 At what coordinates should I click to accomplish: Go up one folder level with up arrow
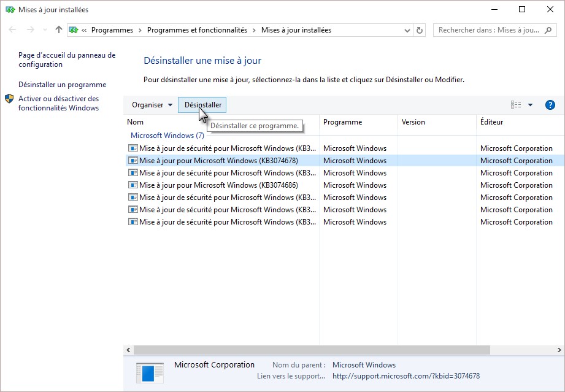point(59,30)
